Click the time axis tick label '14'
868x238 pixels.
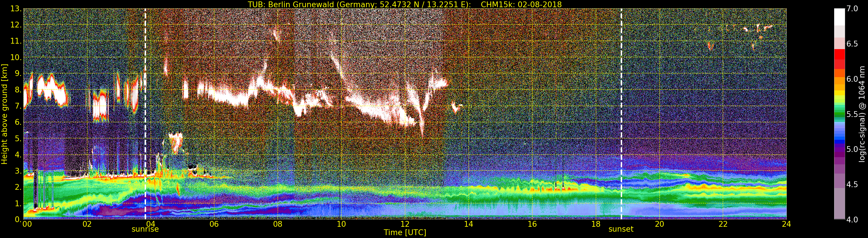pyautogui.click(x=468, y=224)
